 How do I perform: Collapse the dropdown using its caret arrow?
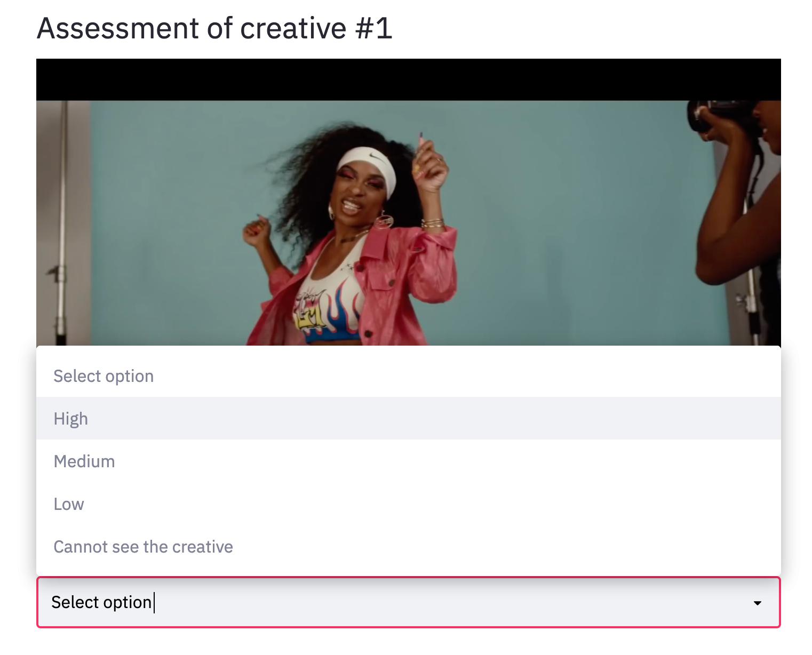(757, 603)
